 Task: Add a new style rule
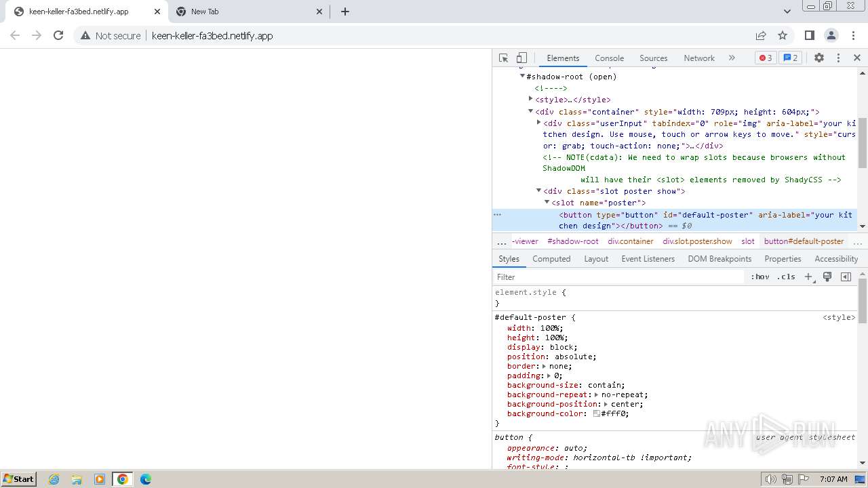pos(808,277)
